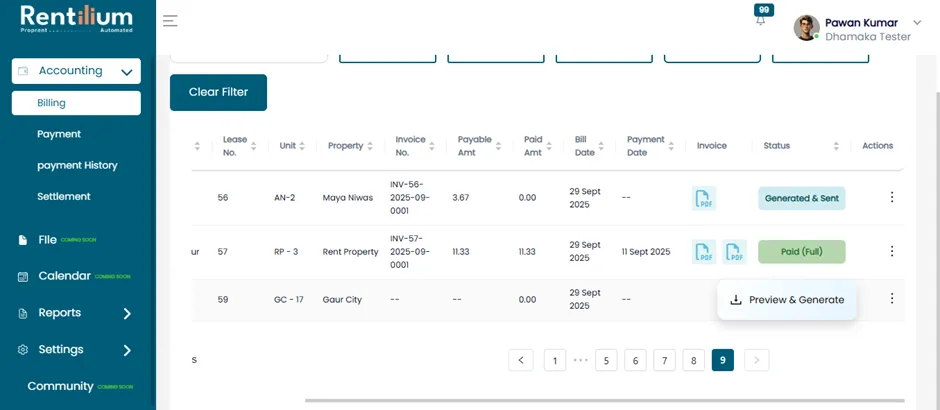Toggle the hamburger sidebar menu icon
Viewport: 940px width, 410px height.
170,21
